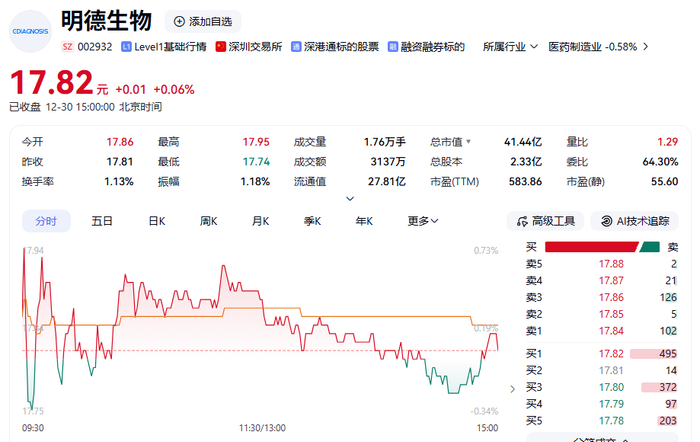Click the SZ market badge icon

coord(67,47)
